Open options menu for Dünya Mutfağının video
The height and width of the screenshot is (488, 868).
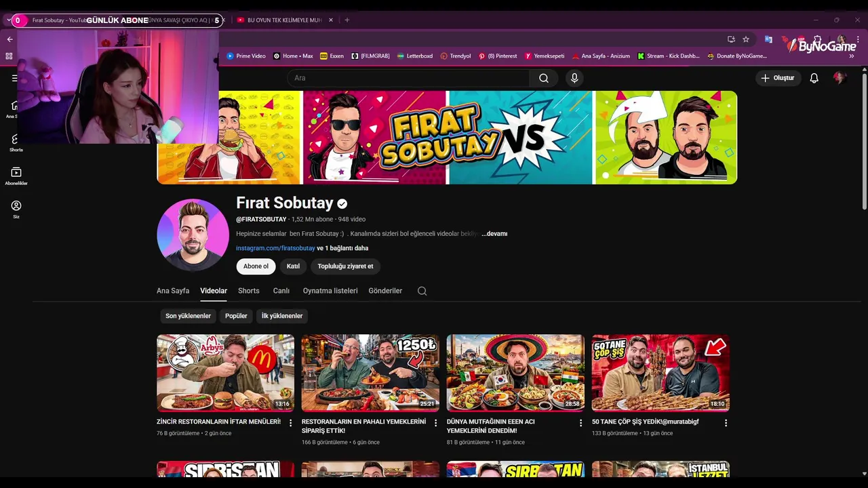pos(580,423)
